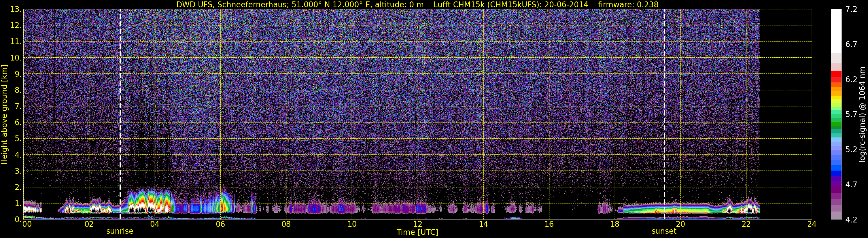Click the height axis tick '12.'

point(16,25)
